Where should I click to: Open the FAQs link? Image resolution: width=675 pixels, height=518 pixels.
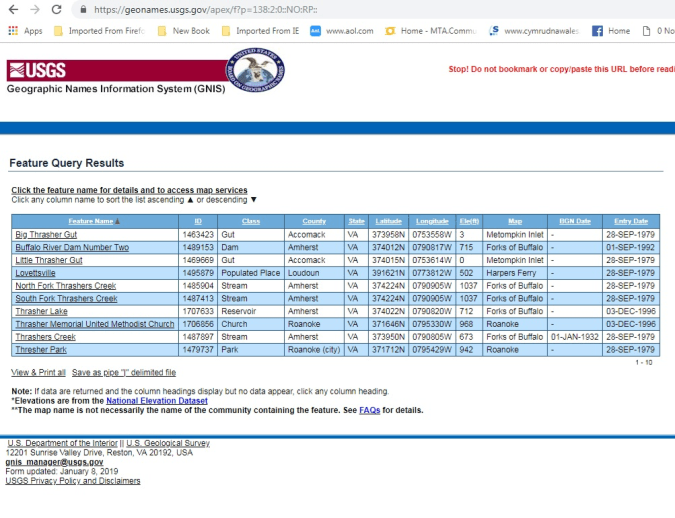[x=370, y=410]
